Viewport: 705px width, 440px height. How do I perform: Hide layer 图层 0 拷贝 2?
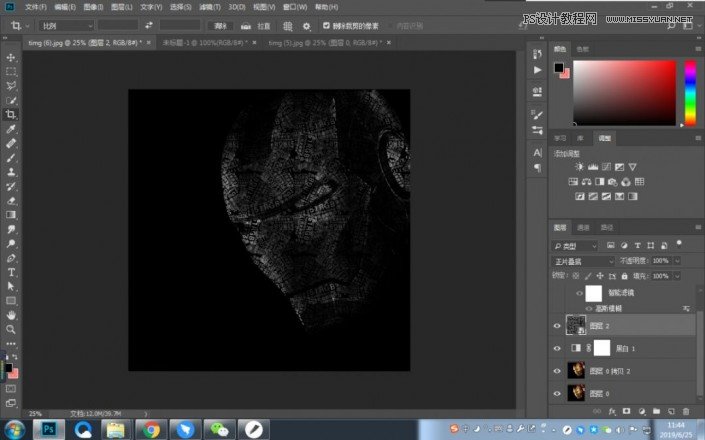tap(557, 371)
